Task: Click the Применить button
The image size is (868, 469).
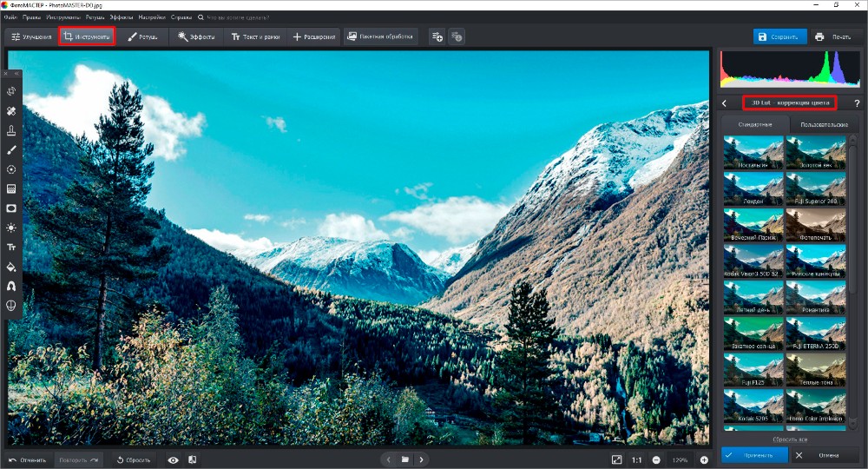Action: click(754, 454)
